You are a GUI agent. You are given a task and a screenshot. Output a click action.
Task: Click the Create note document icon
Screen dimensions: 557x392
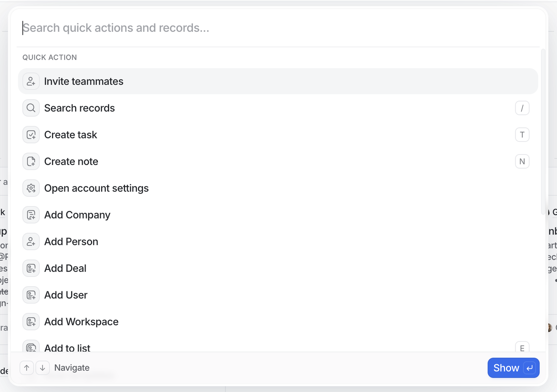(31, 161)
